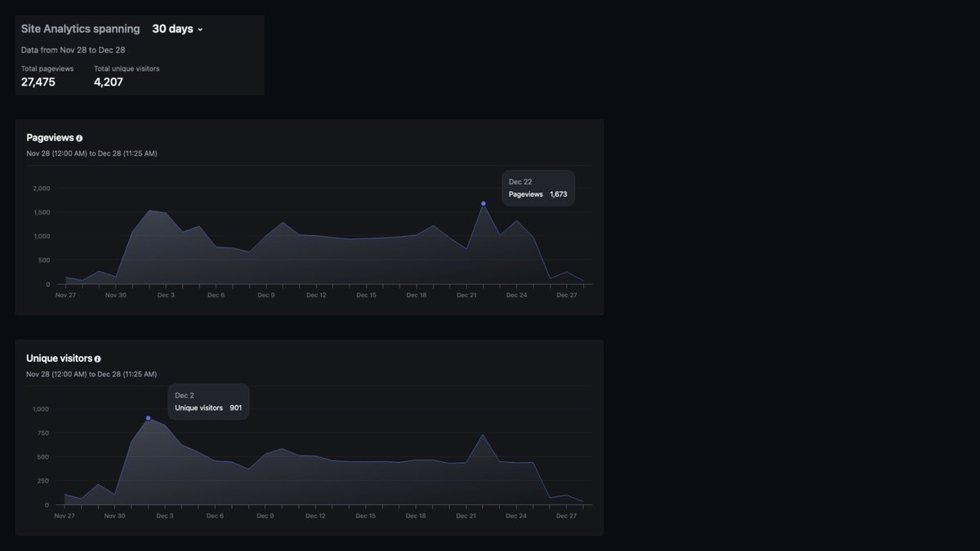Click Dec 3 label on Pageviews chart
Viewport: 980px width, 551px height.
tap(166, 295)
